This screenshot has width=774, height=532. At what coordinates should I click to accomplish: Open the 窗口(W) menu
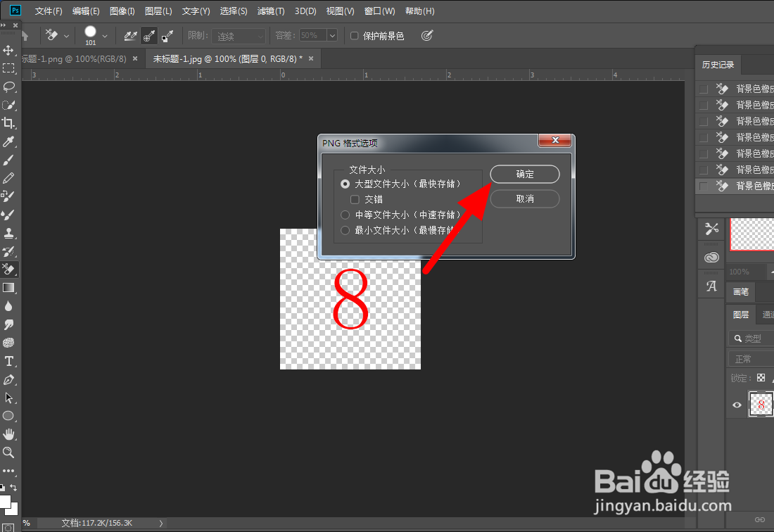(x=379, y=11)
